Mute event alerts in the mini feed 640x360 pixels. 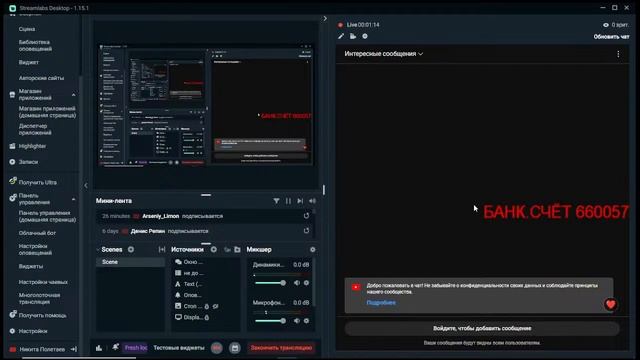(x=312, y=201)
